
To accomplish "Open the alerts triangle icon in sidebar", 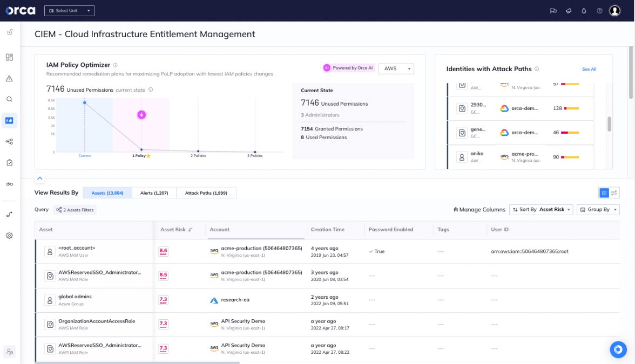I will click(x=9, y=79).
